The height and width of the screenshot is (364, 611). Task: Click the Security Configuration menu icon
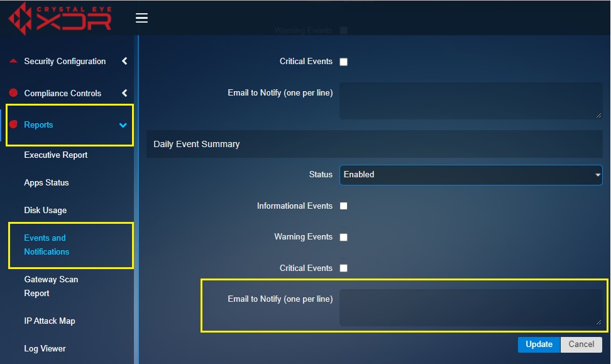pyautogui.click(x=13, y=61)
